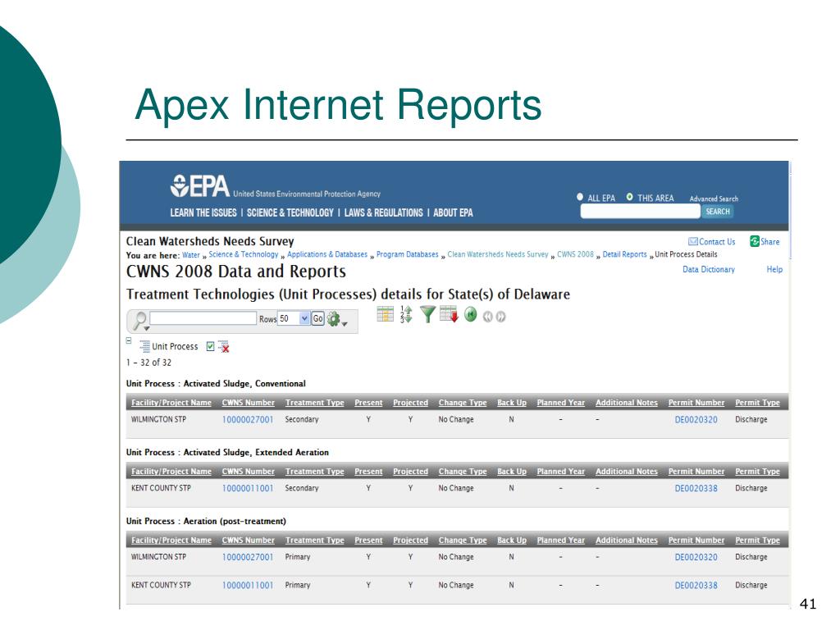The image size is (840, 630).
Task: Click the Go button
Action: (317, 319)
